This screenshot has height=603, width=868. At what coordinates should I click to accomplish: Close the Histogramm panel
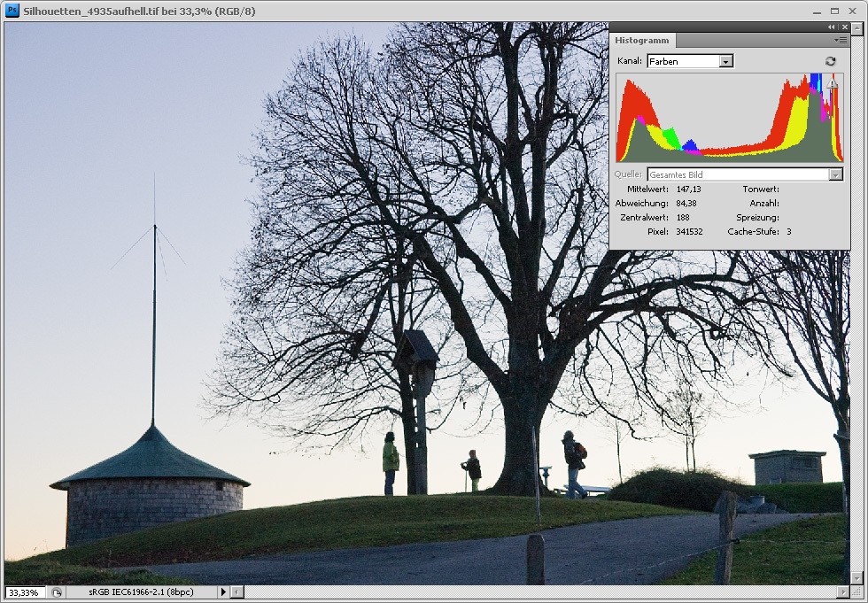point(844,27)
